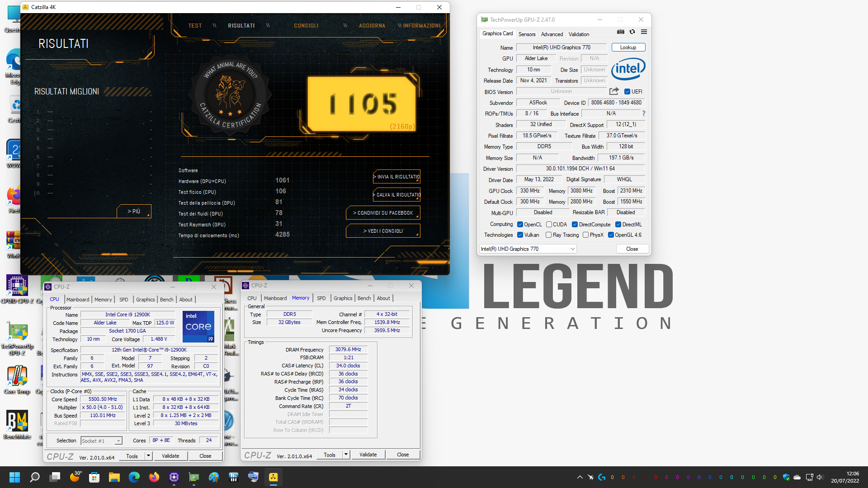Open File Explorer from the taskbar

point(114,477)
